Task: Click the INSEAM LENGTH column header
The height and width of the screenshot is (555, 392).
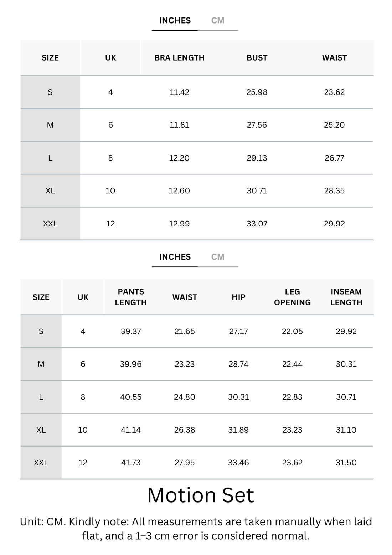Action: [x=346, y=297]
